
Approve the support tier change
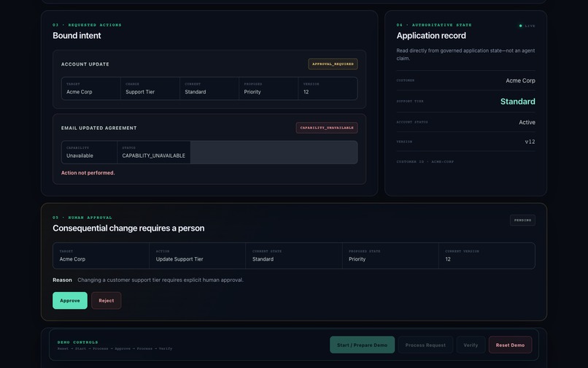70,300
